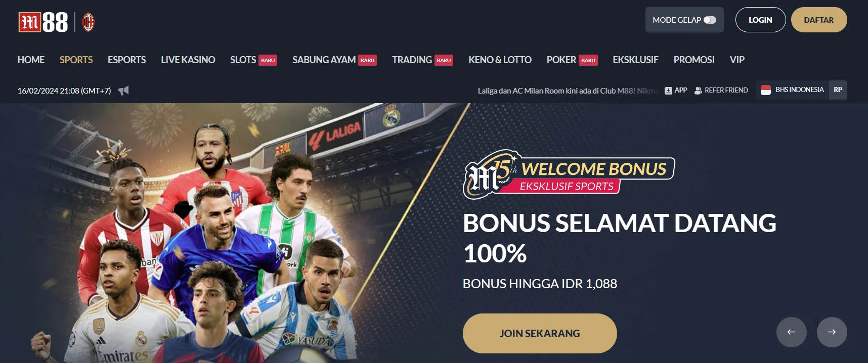Toggle the Mode Gelap switch
This screenshot has height=363, width=868.
(710, 20)
